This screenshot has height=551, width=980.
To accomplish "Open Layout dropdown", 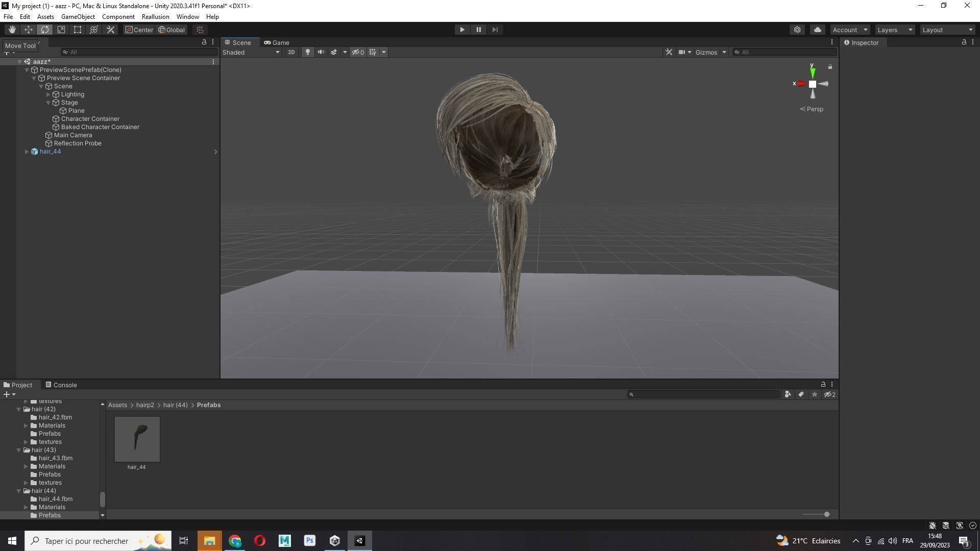I will point(947,30).
